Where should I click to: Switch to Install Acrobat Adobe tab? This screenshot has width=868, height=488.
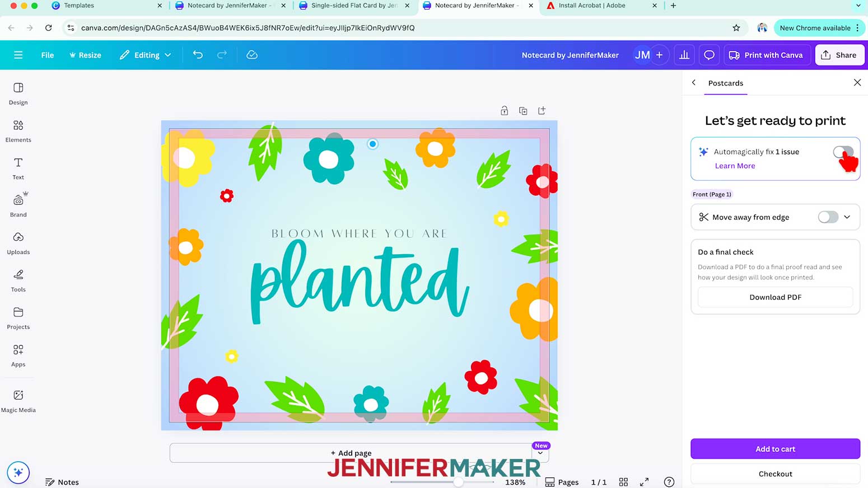pos(601,6)
